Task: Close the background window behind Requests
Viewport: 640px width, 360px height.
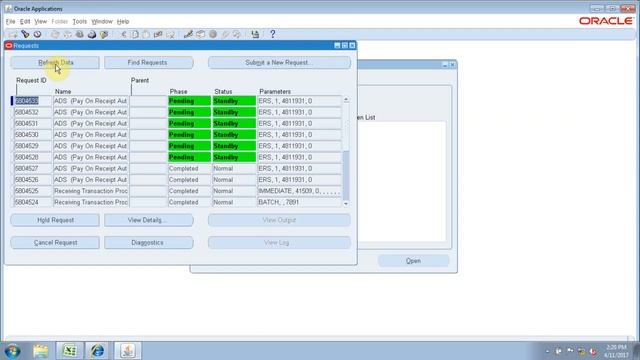Action: [x=453, y=64]
